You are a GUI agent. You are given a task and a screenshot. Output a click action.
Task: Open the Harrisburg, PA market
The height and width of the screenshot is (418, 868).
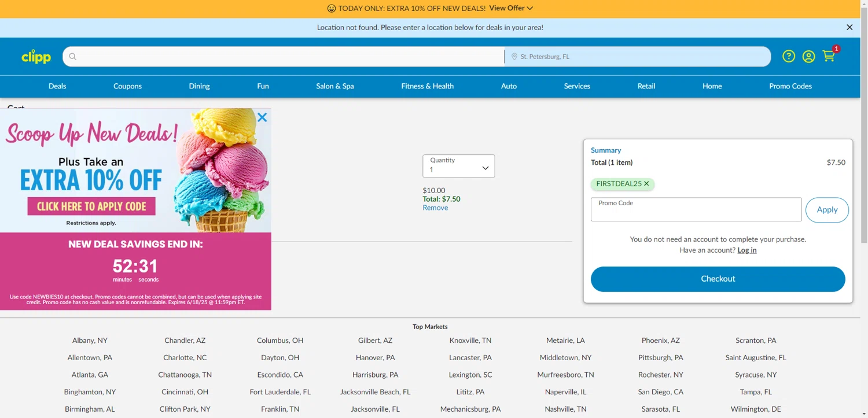[375, 375]
